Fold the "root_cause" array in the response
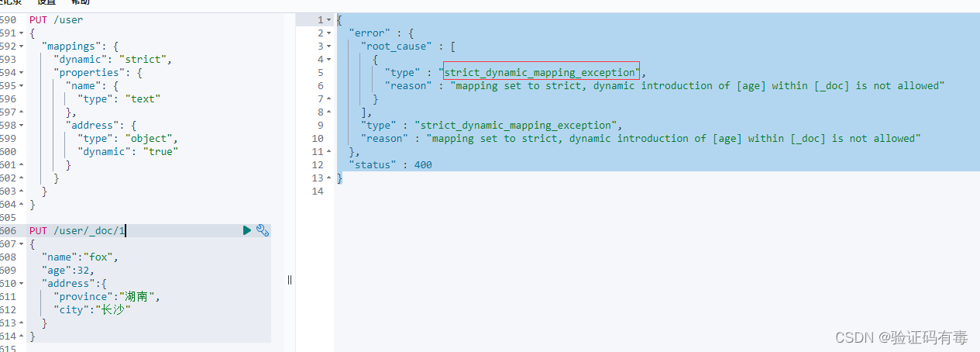This screenshot has width=980, height=352. click(x=330, y=46)
